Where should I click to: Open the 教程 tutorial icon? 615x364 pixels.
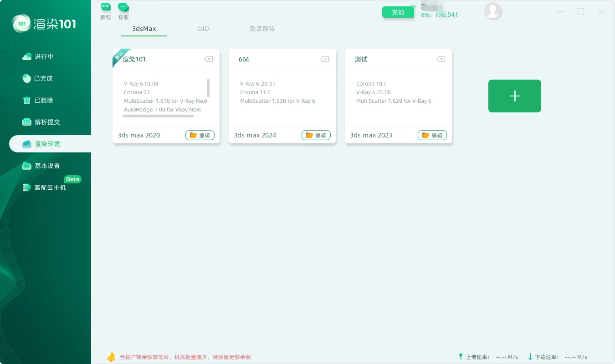pos(106,11)
